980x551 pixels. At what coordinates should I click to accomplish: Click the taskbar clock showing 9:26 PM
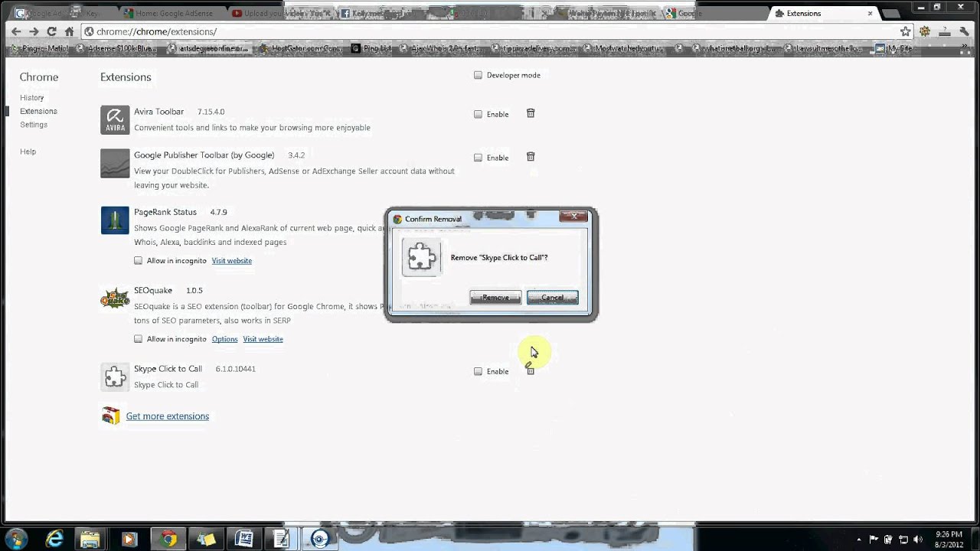949,539
